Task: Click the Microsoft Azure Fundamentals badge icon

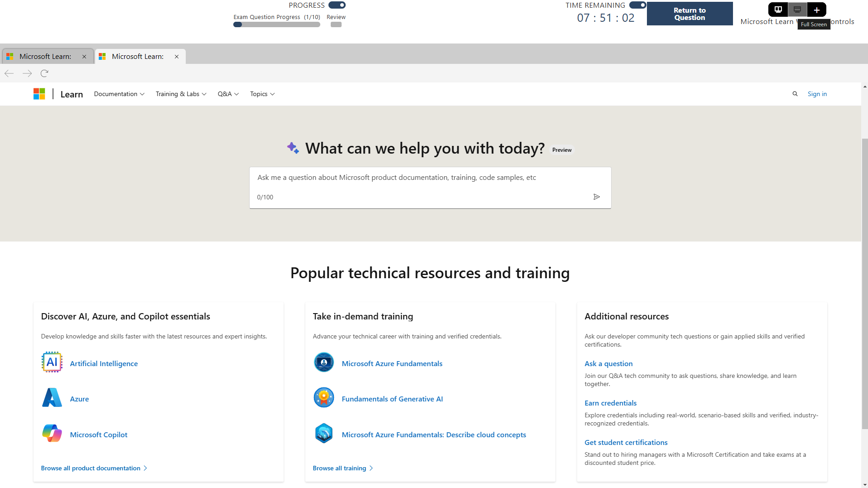Action: (x=323, y=362)
